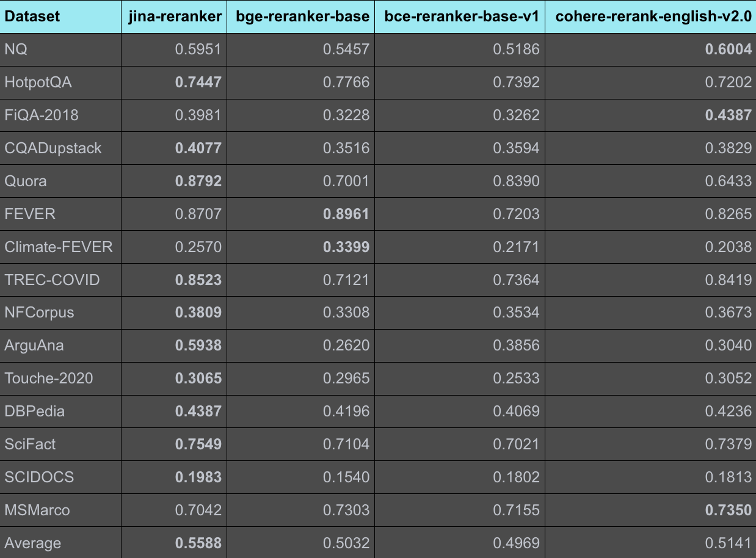
Task: Click the bold 0.8523 TREC-COVID cell
Action: 198,280
